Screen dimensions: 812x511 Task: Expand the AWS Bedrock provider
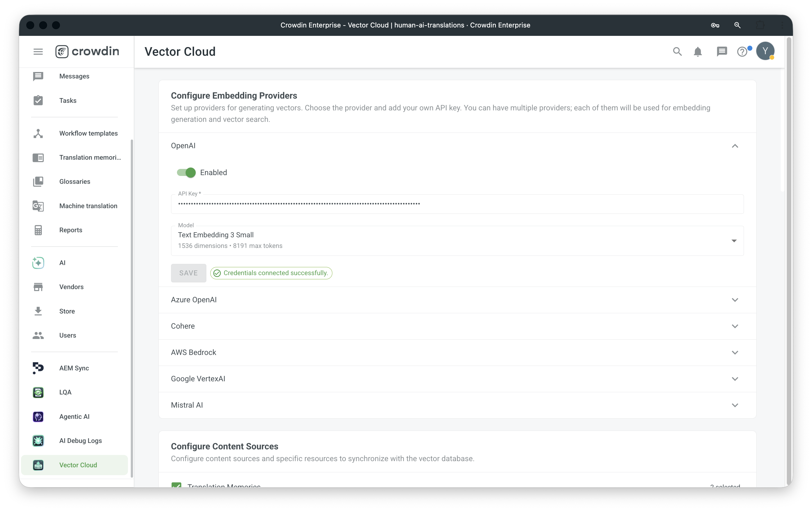[735, 352]
